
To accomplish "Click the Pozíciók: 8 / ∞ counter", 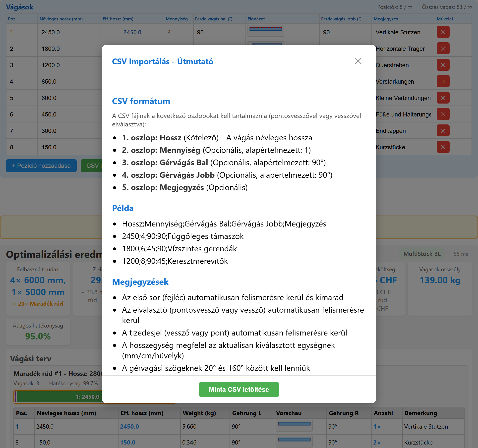I will coord(395,7).
